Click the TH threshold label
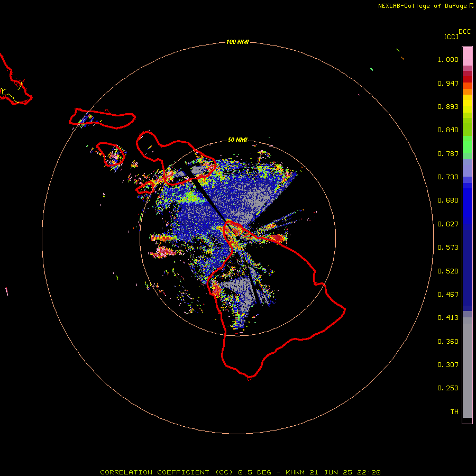476x476 pixels. coord(454,412)
